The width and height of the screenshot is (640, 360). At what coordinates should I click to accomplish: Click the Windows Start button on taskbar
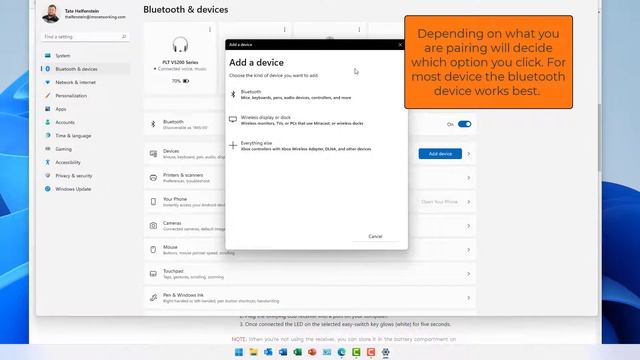point(239,352)
